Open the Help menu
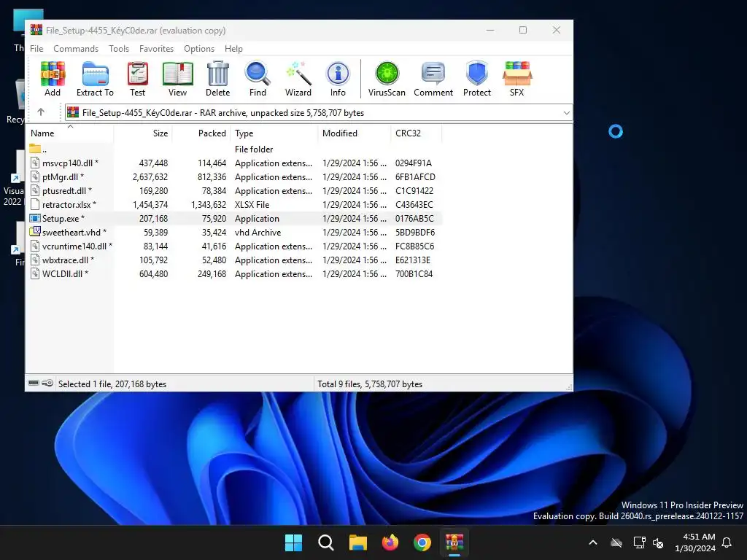Image resolution: width=747 pixels, height=560 pixels. [233, 49]
